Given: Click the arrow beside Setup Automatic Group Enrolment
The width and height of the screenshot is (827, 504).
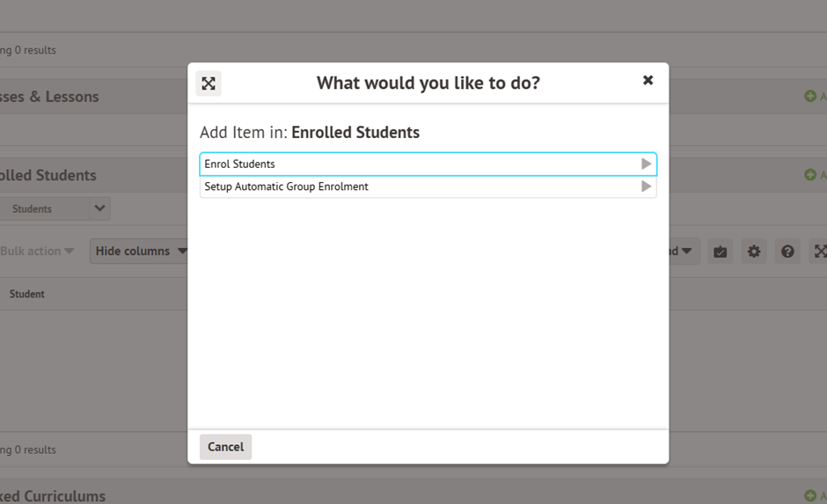Looking at the screenshot, I should (x=646, y=186).
